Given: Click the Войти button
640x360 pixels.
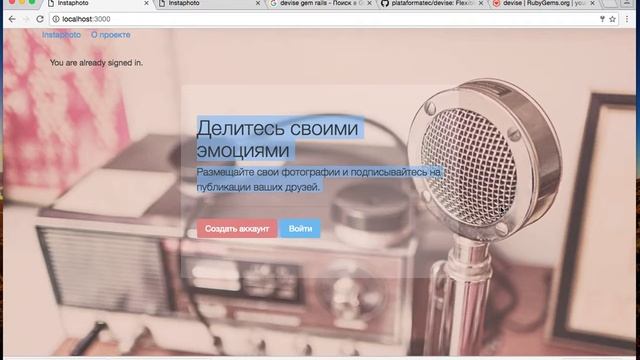Looking at the screenshot, I should (x=300, y=229).
